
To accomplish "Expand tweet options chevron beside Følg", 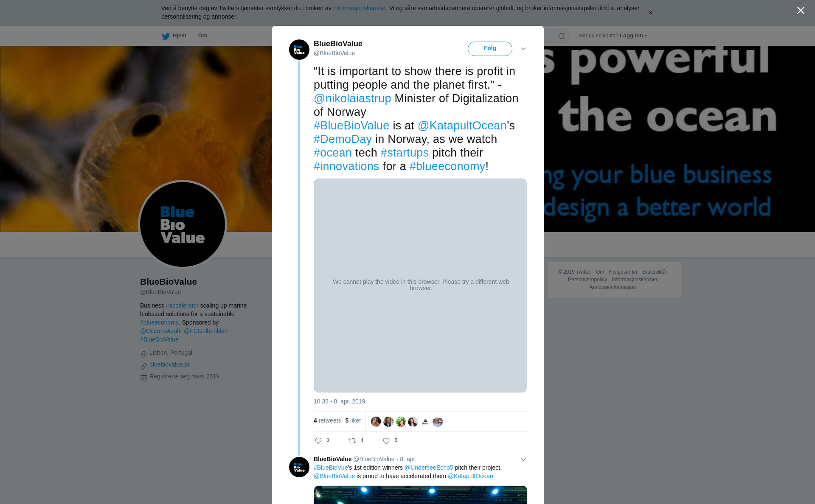I will tap(523, 49).
